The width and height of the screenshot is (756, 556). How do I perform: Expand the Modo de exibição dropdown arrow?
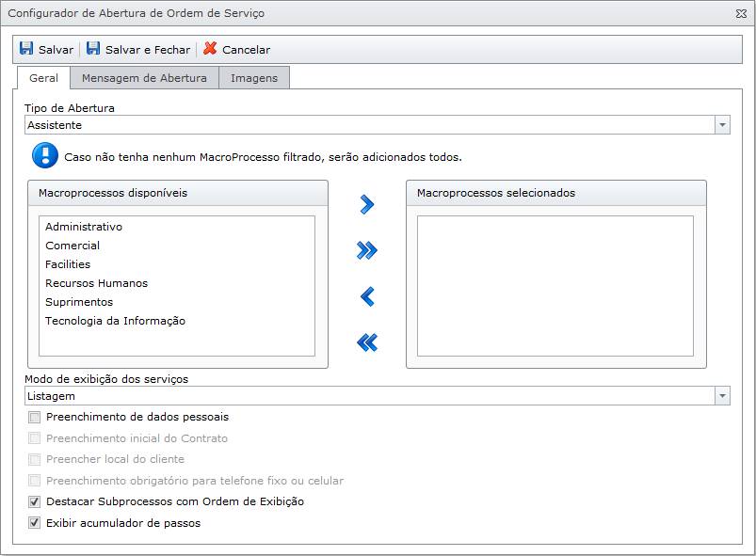pos(722,395)
